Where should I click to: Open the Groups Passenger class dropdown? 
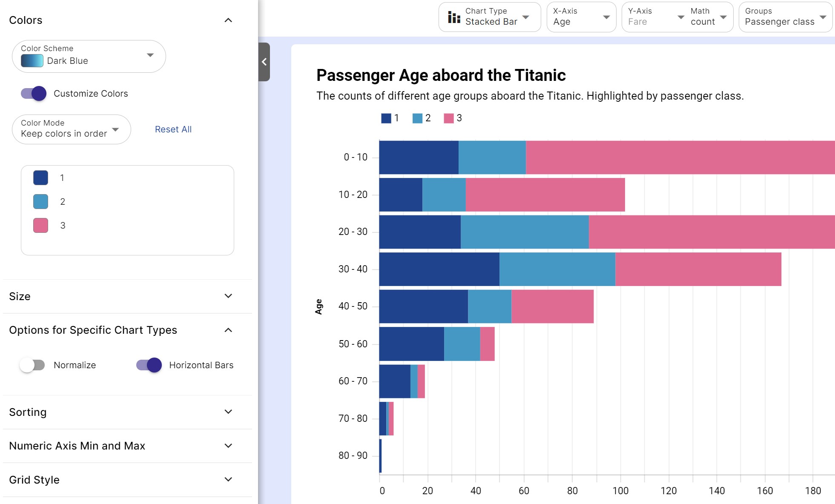(786, 17)
